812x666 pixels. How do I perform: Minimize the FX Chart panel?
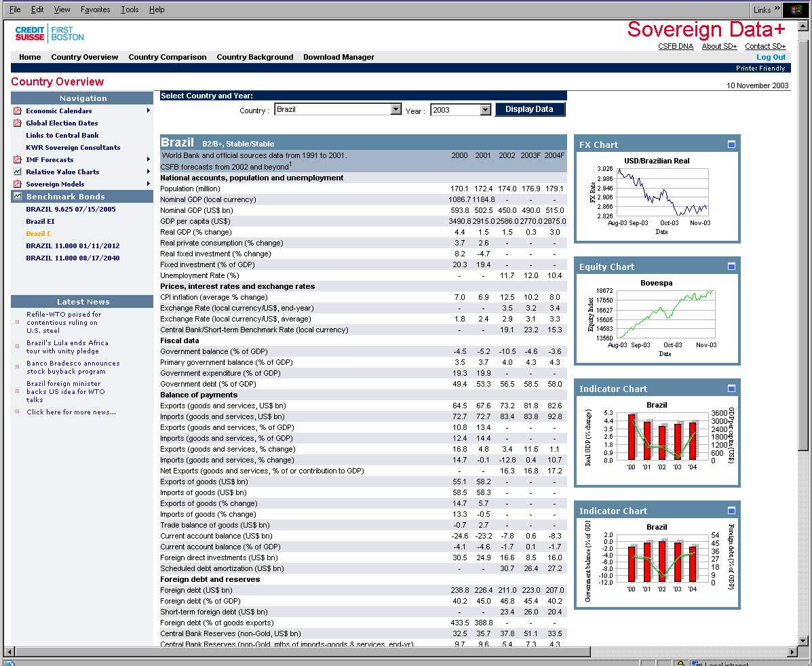(731, 144)
